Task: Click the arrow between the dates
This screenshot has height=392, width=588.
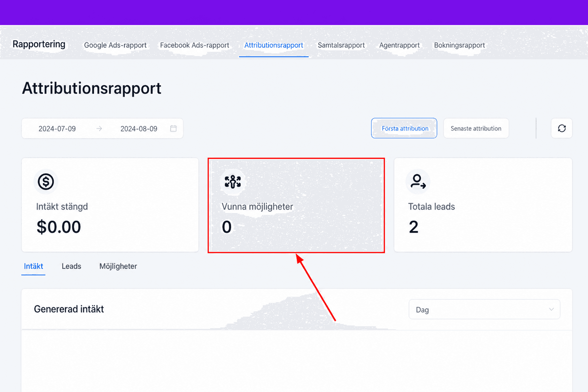Action: click(99, 129)
